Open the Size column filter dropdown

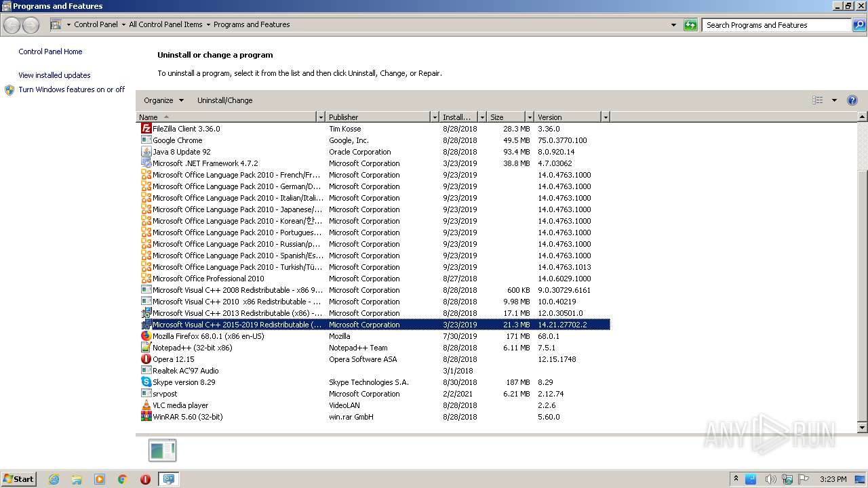(530, 117)
